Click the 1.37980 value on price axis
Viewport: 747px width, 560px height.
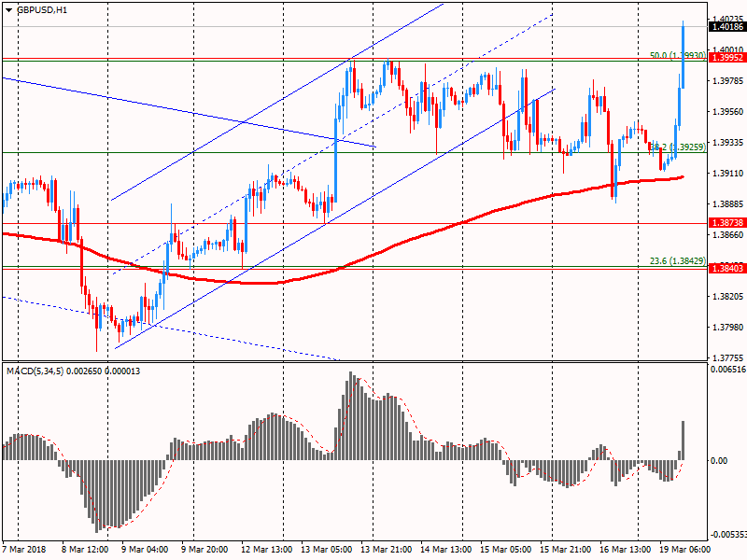pyautogui.click(x=727, y=328)
